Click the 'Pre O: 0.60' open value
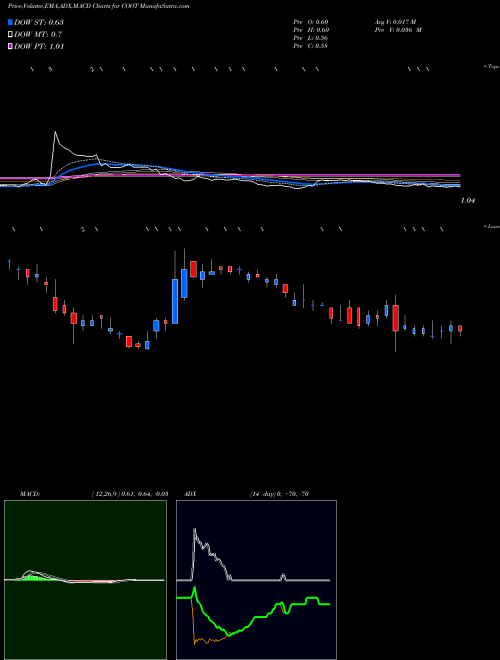 click(311, 22)
